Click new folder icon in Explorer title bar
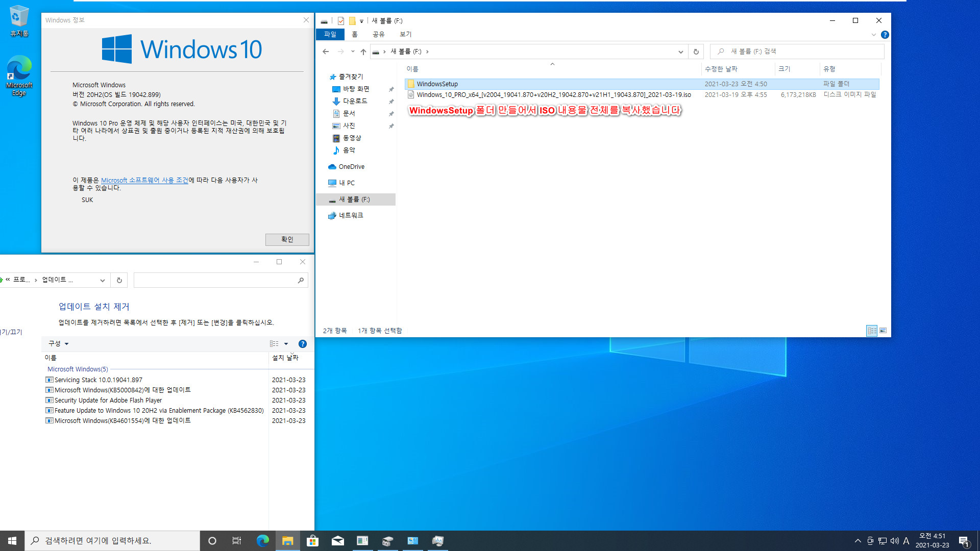This screenshot has width=980, height=551. [x=352, y=21]
